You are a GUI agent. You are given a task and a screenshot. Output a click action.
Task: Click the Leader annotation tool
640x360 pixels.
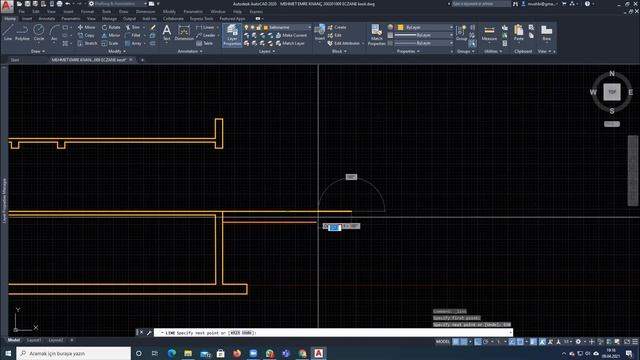(206, 36)
